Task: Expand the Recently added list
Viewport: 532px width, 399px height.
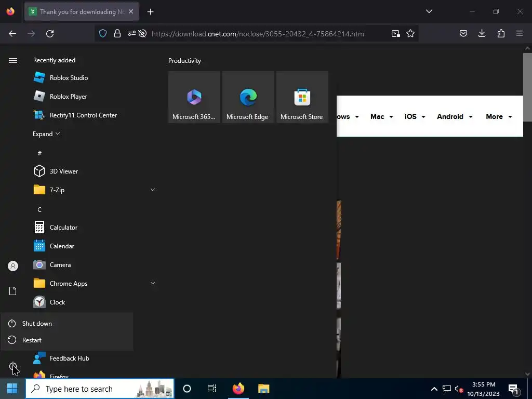Action: 46,134
